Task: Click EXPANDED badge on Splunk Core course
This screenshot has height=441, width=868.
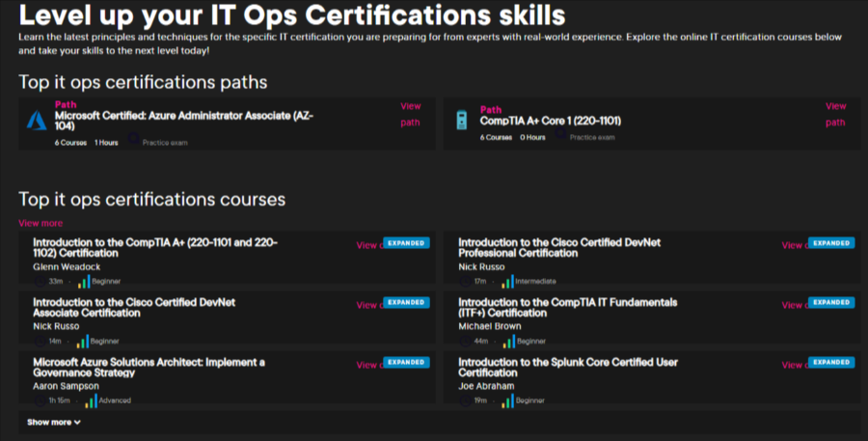Action: [831, 362]
